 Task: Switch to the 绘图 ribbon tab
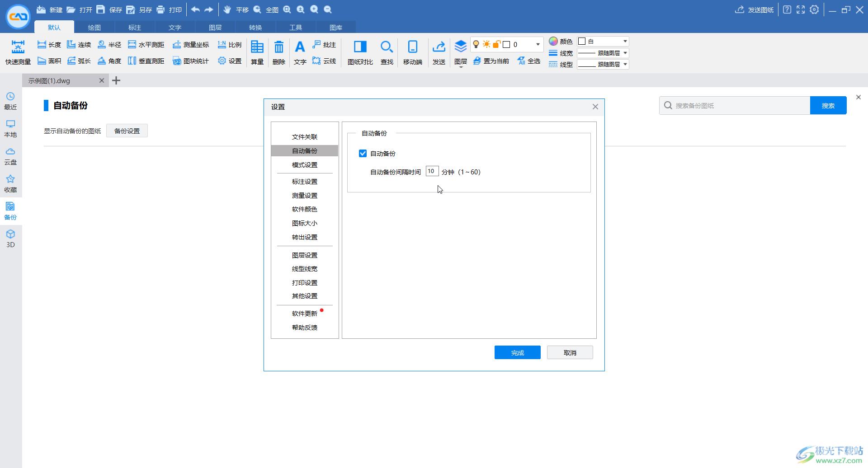(94, 28)
